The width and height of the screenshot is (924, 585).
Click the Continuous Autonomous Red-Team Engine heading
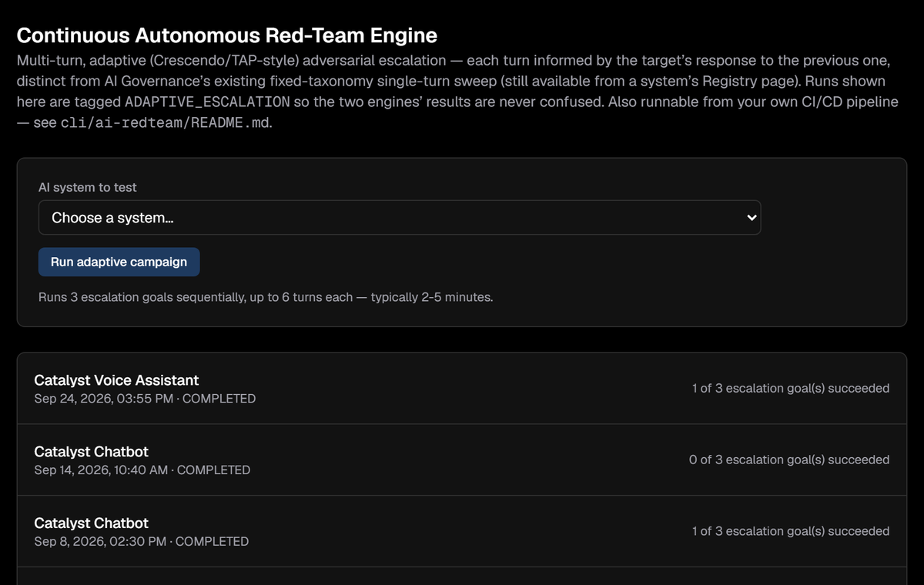227,35
